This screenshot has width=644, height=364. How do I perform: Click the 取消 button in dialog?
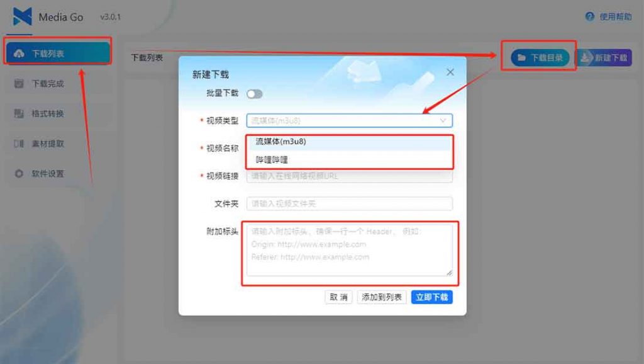point(338,297)
